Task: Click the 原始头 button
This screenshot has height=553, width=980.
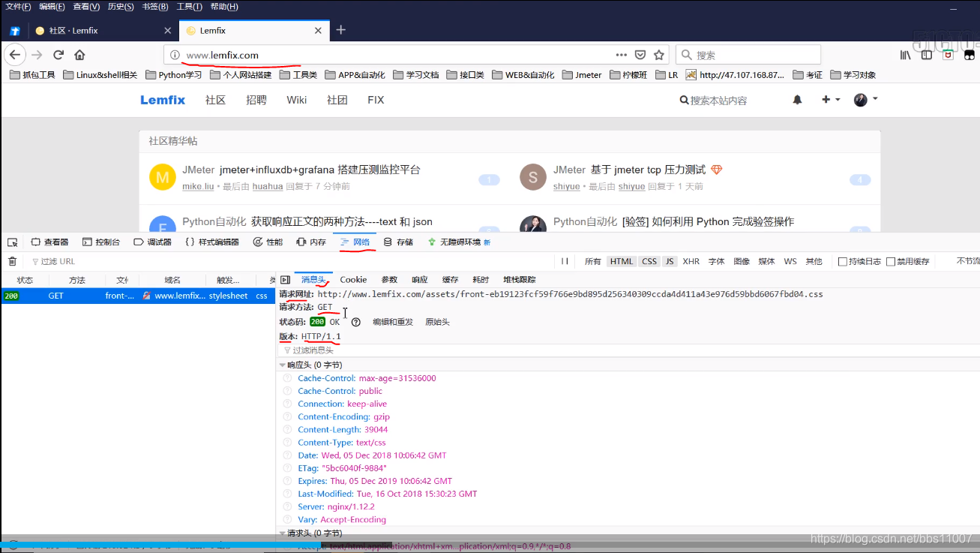Action: pyautogui.click(x=437, y=322)
